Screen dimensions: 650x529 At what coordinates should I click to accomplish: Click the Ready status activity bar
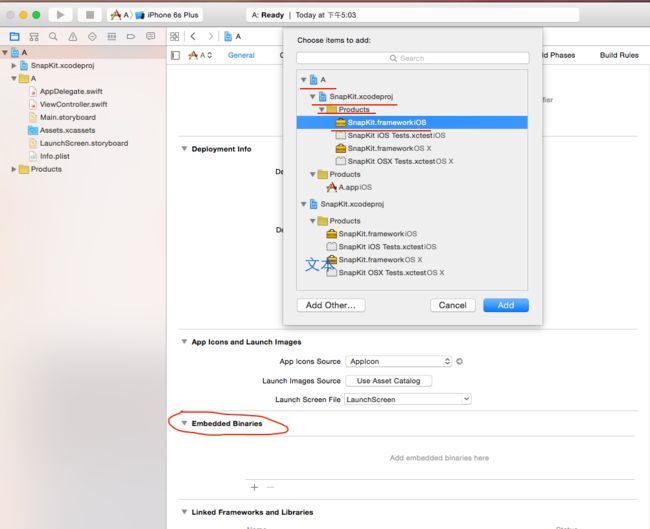pyautogui.click(x=413, y=15)
